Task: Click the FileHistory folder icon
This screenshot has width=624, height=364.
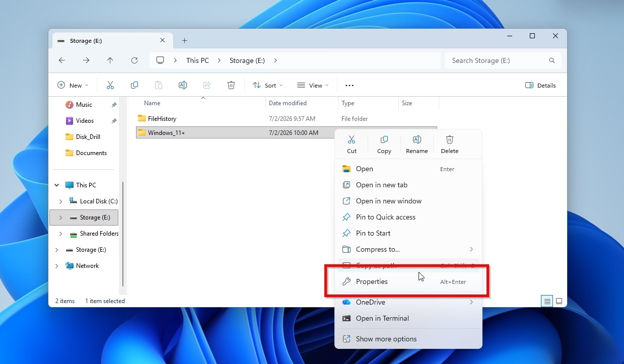Action: tap(142, 119)
